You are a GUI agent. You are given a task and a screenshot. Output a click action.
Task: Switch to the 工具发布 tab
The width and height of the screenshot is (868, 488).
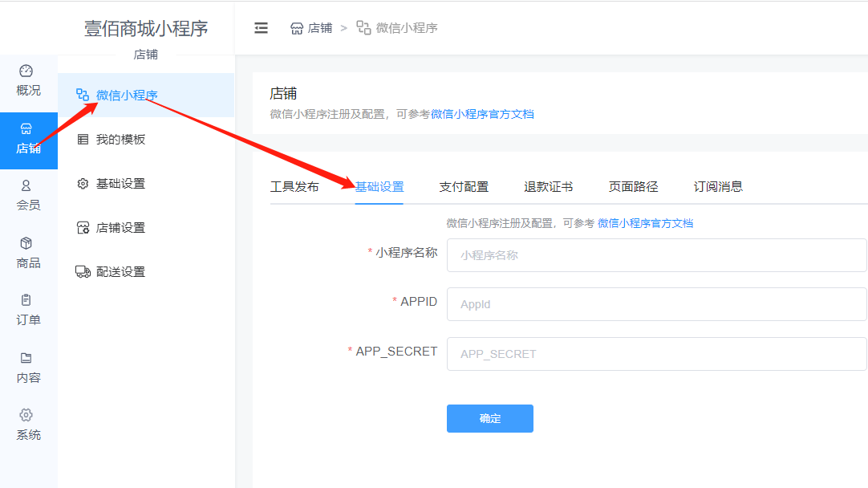294,187
